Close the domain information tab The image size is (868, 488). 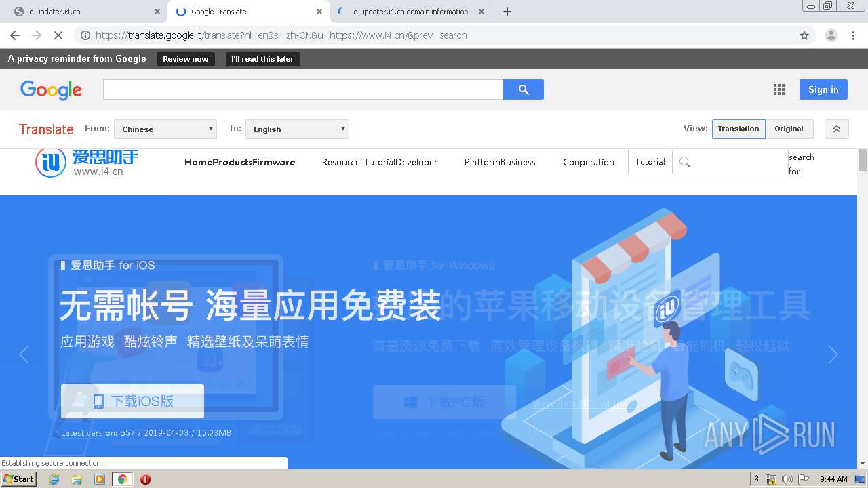(481, 12)
